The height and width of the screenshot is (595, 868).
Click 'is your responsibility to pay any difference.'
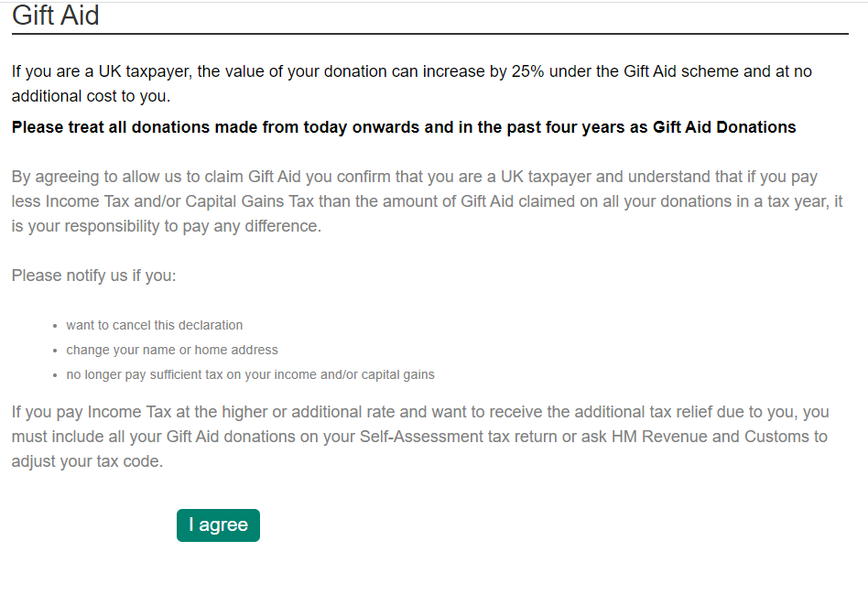coord(166,226)
